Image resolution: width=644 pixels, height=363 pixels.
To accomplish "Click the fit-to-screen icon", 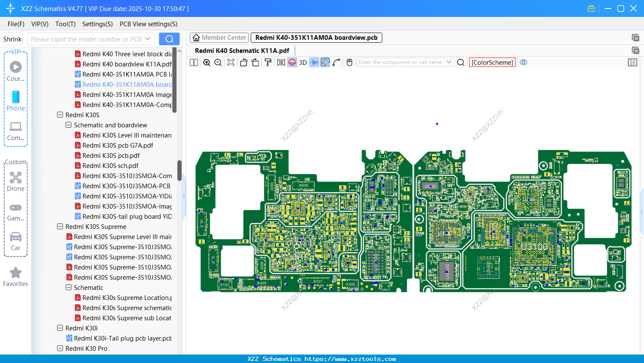I will coord(231,63).
